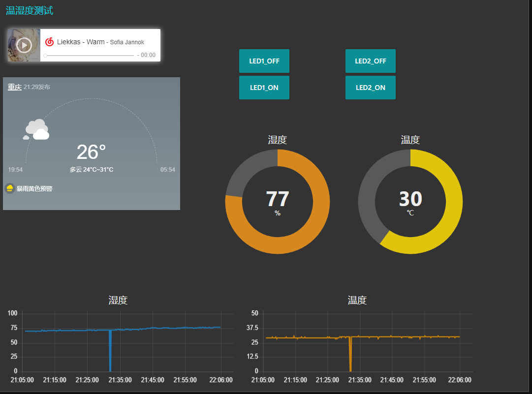Click the humidity gauge value 77
Image resolution: width=532 pixels, height=394 pixels.
tap(278, 199)
